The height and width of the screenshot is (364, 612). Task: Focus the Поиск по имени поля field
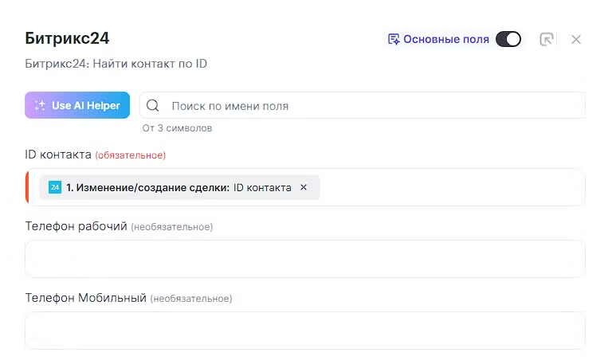click(x=367, y=106)
